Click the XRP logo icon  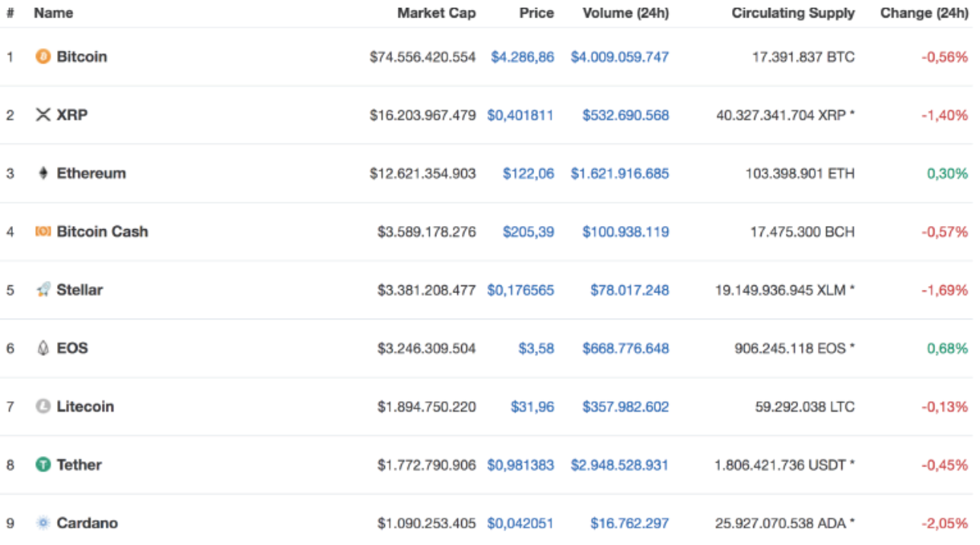[43, 115]
